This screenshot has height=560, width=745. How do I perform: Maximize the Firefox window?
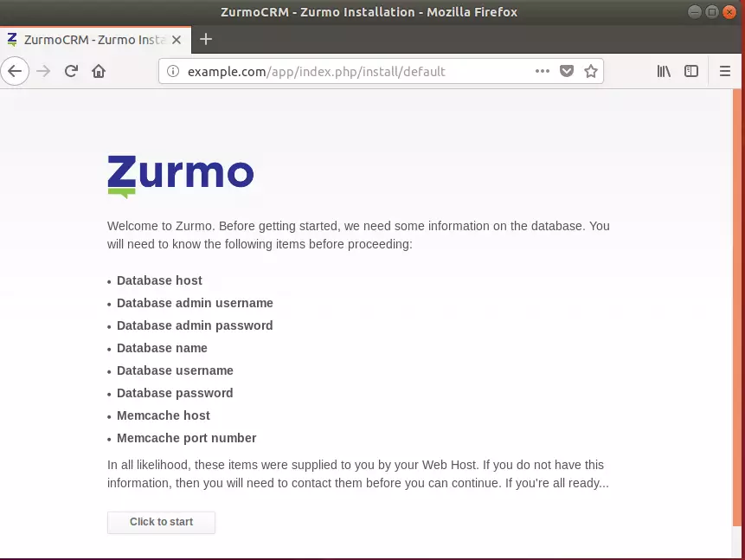point(712,12)
